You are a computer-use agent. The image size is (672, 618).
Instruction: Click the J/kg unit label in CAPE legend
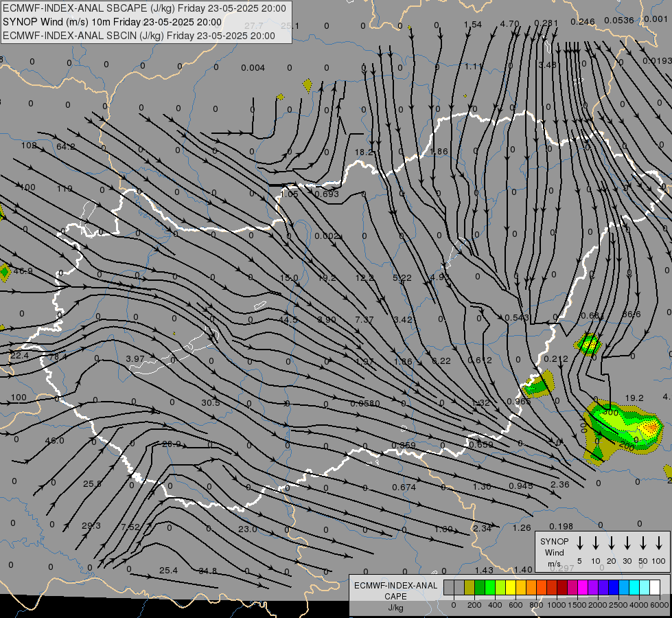(395, 608)
